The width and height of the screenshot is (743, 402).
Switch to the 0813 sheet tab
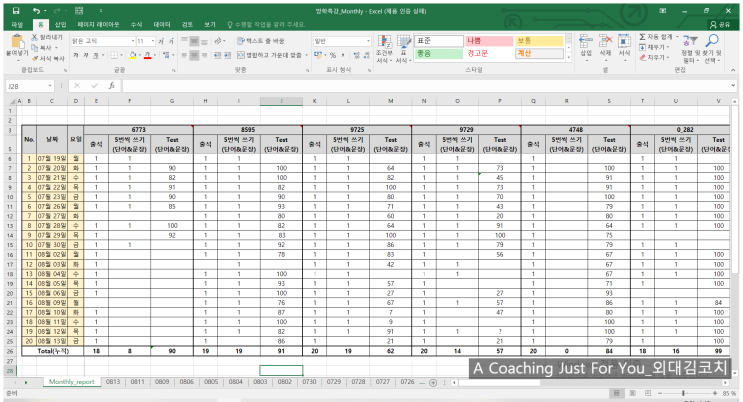coord(113,382)
